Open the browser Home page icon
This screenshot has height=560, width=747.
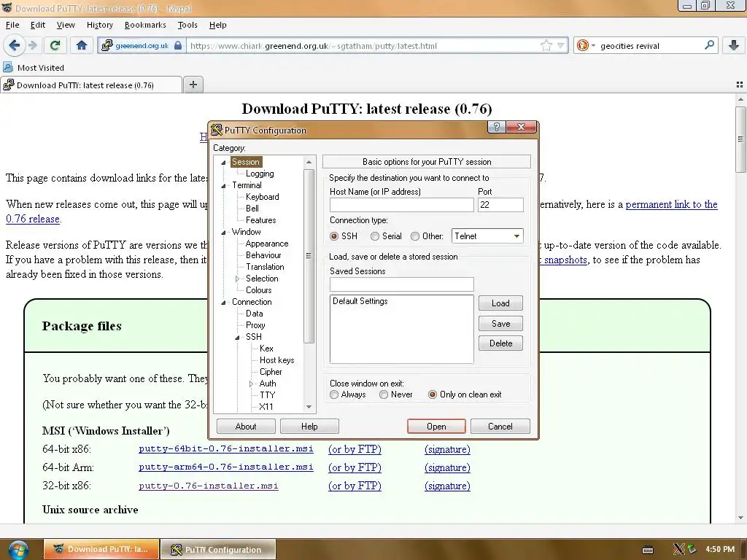(82, 45)
